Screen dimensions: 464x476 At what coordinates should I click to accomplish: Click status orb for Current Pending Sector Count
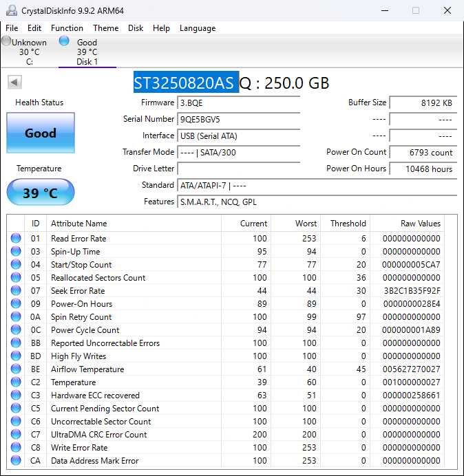point(16,408)
